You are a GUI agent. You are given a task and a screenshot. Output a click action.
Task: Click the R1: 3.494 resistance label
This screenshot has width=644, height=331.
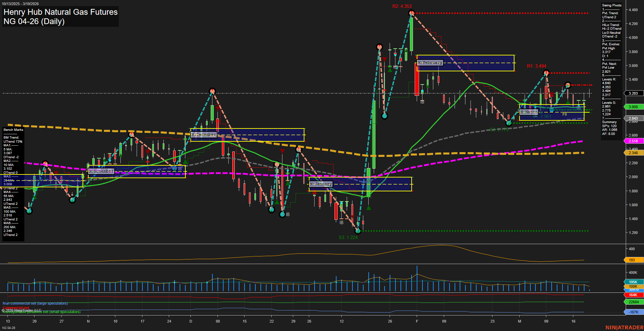pyautogui.click(x=537, y=67)
